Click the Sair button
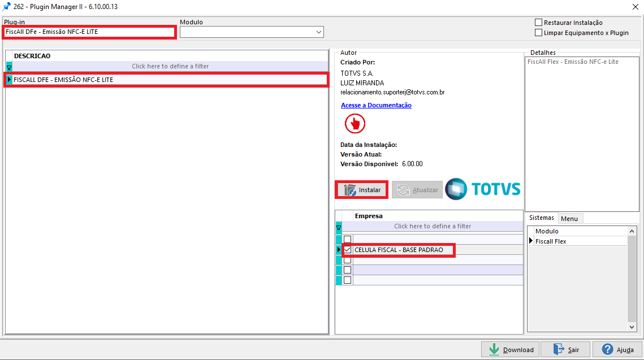Viewport: 644px width, 360px height. (565, 350)
